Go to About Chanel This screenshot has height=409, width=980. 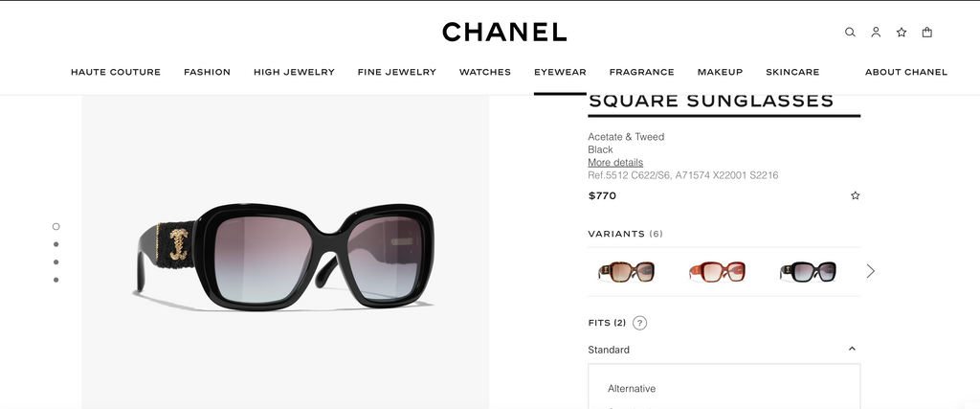click(905, 72)
